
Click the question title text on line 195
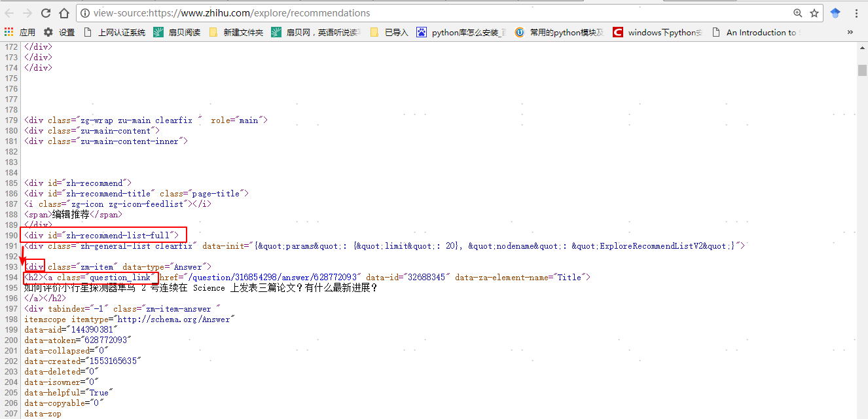click(201, 288)
